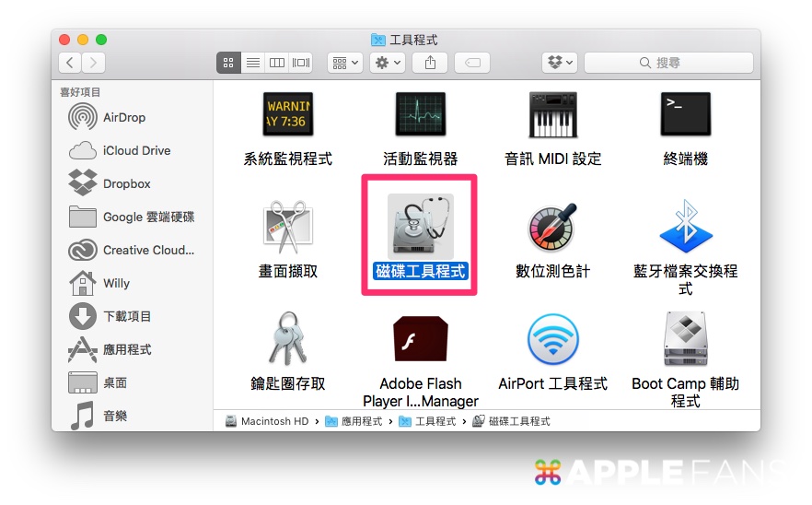The image size is (812, 505).
Task: Select the 藍牙檔案交換程式 Bluetooth icon
Action: [686, 226]
